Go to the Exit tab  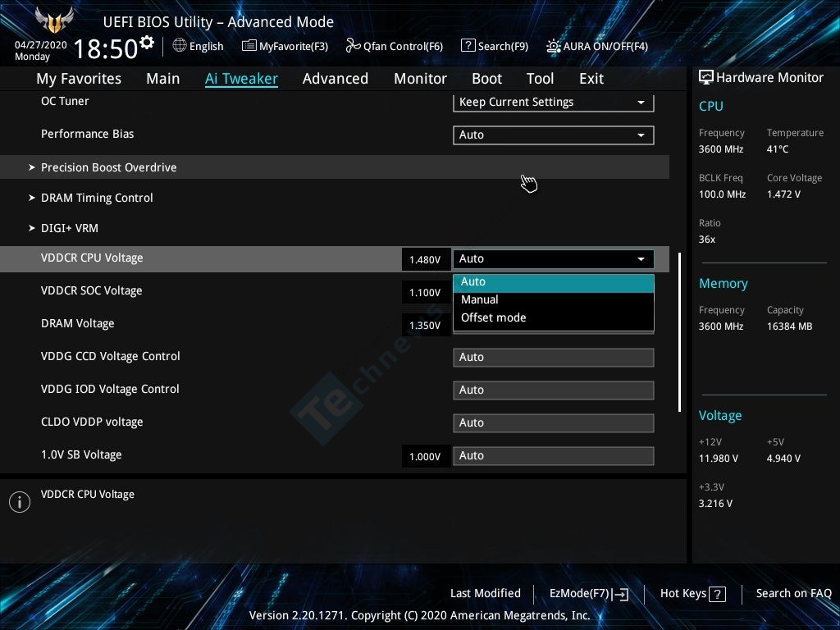click(x=591, y=79)
